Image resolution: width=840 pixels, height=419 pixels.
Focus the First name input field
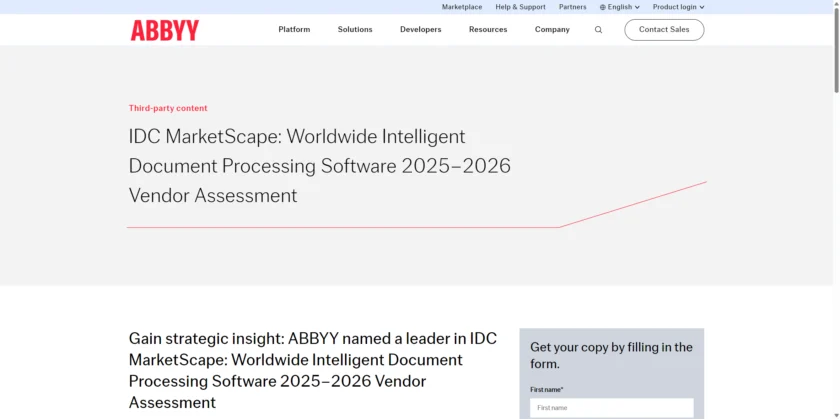click(x=611, y=408)
